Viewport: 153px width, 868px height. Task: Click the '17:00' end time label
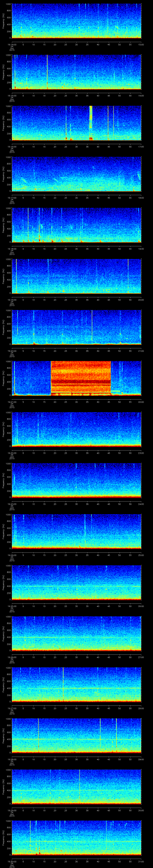(141, 147)
